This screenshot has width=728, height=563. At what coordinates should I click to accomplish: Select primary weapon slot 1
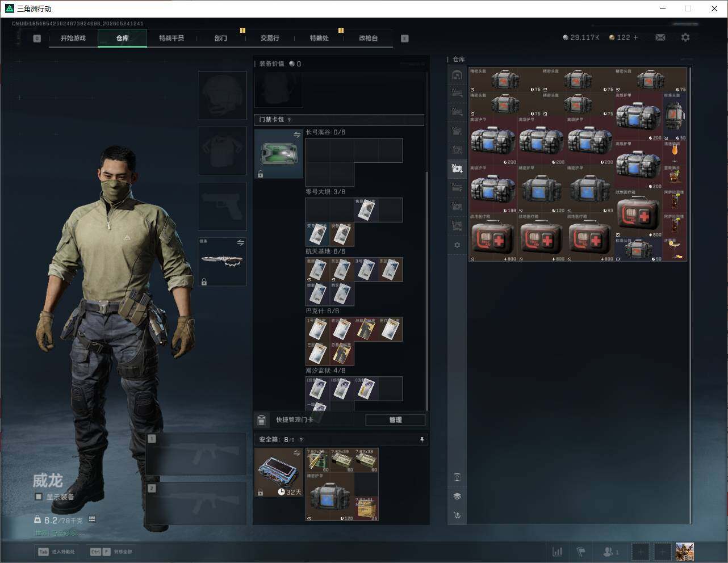196,454
